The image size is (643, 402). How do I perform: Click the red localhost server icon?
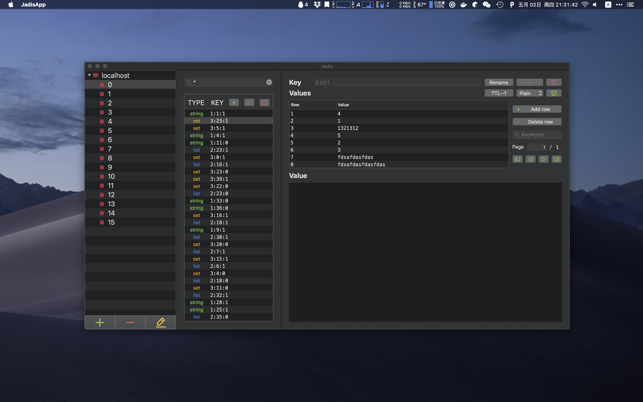96,75
